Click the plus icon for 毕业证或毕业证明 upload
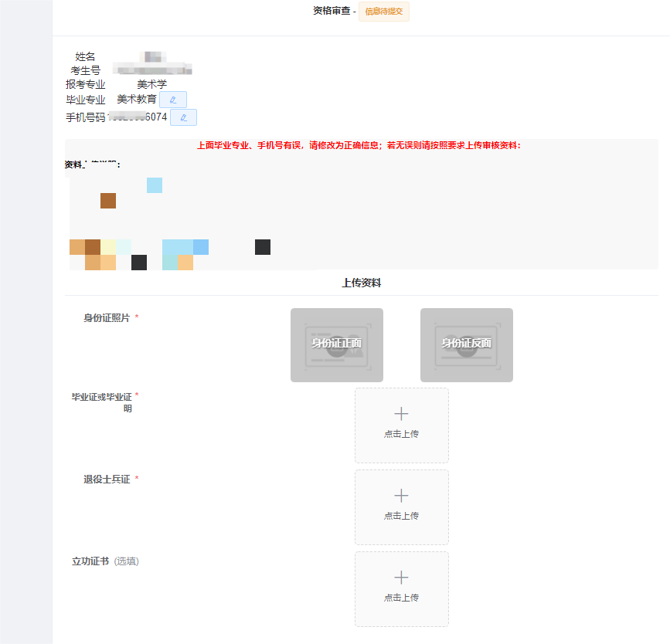 [x=401, y=415]
